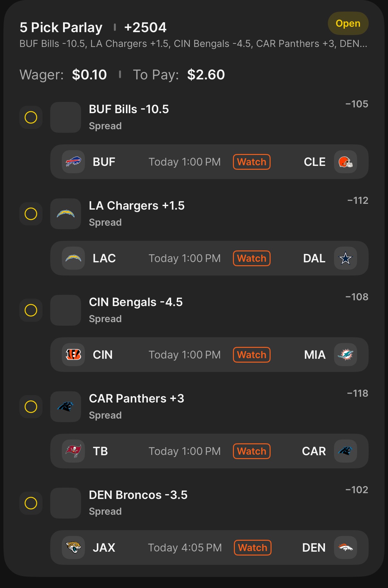Tap the Miami Dolphins team logo

tap(345, 355)
